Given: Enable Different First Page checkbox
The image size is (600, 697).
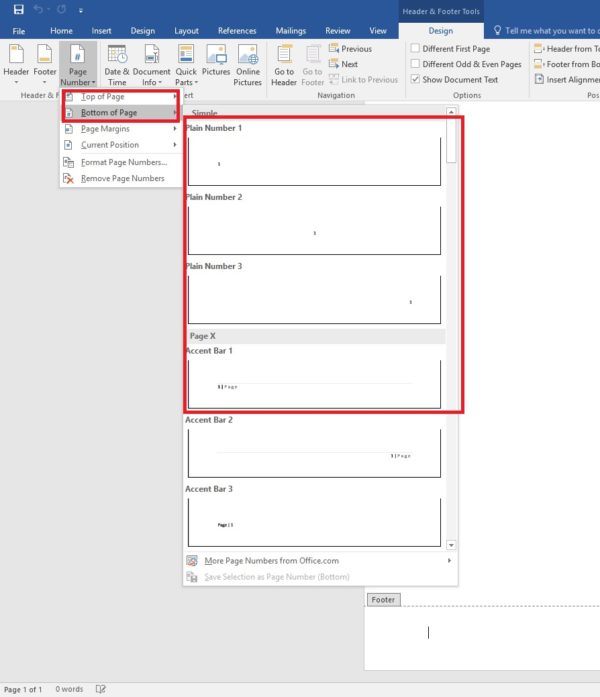Looking at the screenshot, I should [x=415, y=48].
